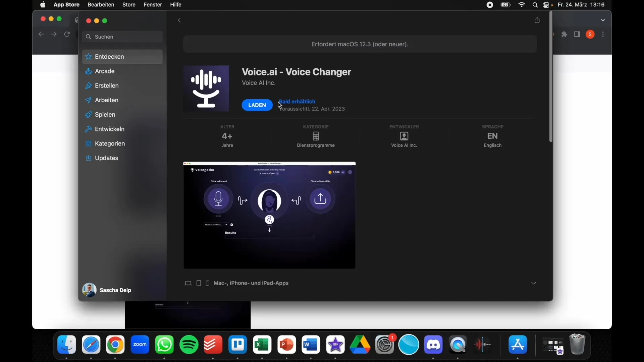This screenshot has height=362, width=644.
Task: Expand the Mac-, iPhone- und iPad-Apps section
Action: (x=534, y=284)
